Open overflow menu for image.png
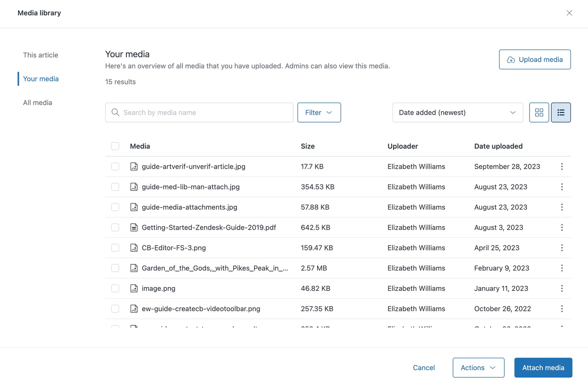This screenshot has width=588, height=383. 561,288
